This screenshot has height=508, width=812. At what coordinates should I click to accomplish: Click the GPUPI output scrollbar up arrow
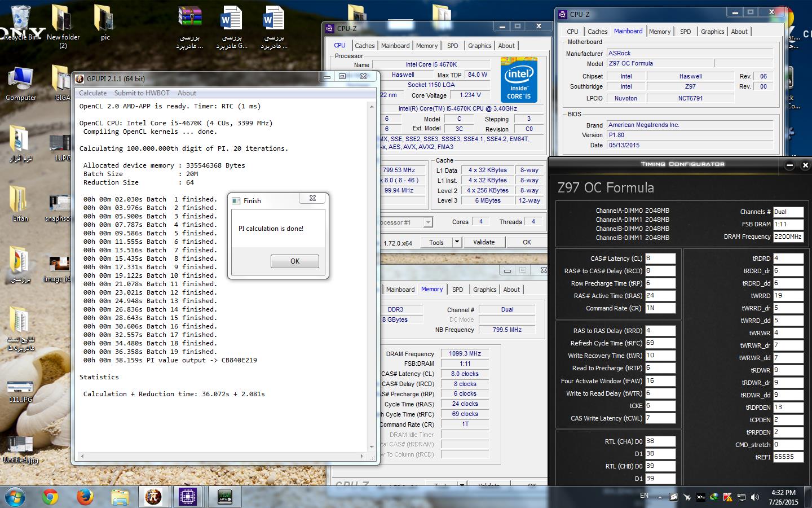[372, 106]
